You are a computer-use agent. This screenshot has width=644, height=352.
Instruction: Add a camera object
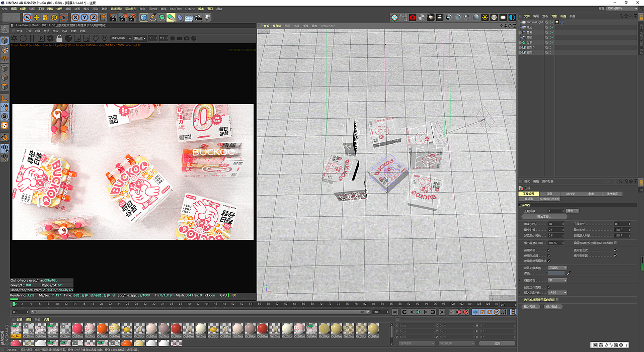pyautogui.click(x=198, y=17)
